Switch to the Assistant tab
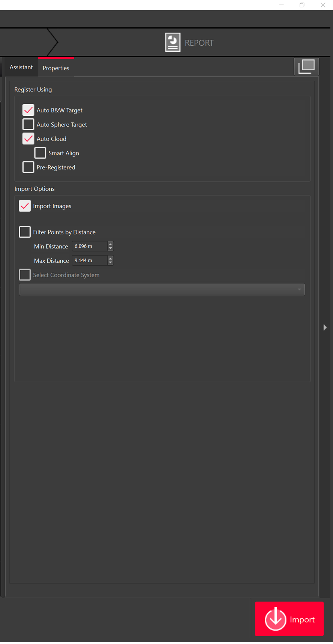This screenshot has height=644, width=333. point(21,67)
